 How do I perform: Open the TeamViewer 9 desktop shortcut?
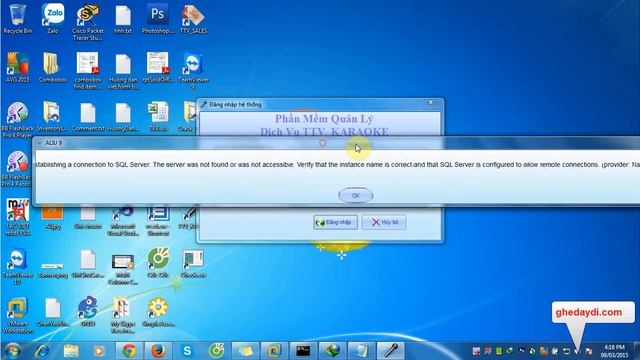193,71
